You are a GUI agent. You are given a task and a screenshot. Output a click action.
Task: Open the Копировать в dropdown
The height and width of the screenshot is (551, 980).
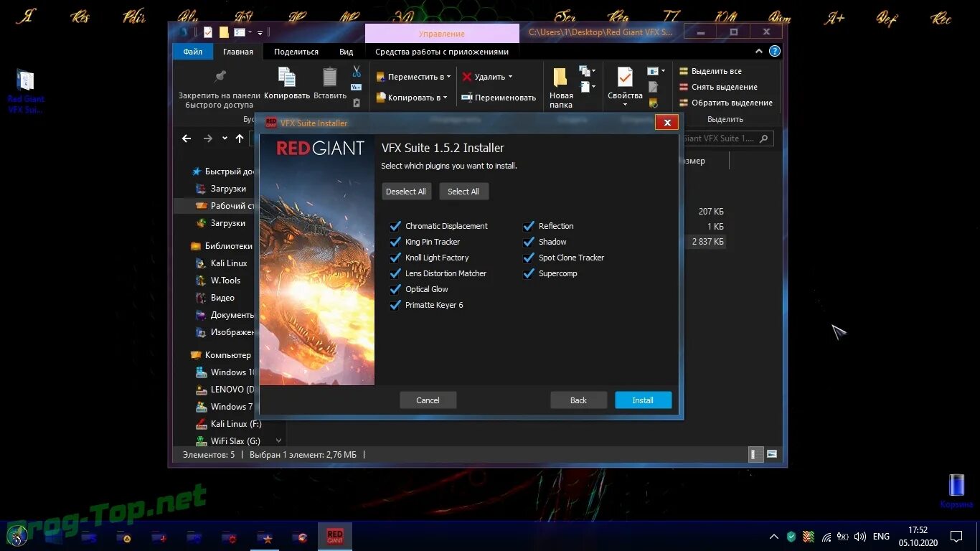(x=413, y=98)
